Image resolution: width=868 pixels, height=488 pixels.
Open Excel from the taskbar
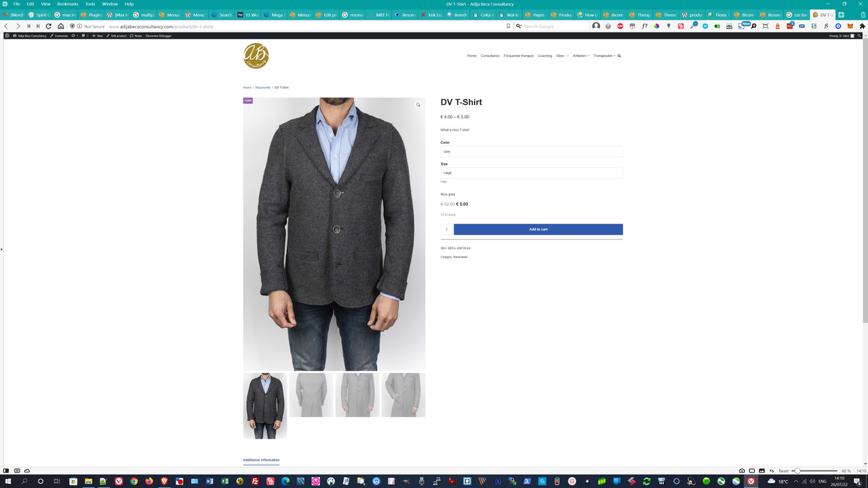[224, 481]
